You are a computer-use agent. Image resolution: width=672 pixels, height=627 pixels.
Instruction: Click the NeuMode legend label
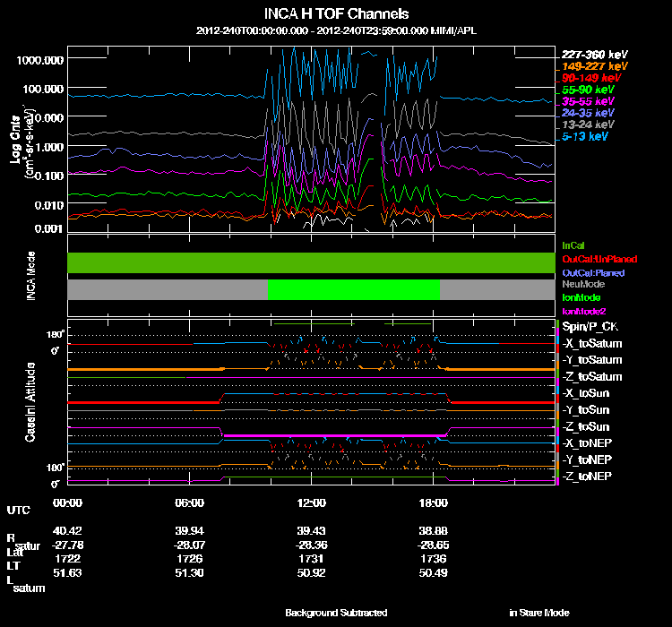pyautogui.click(x=583, y=284)
